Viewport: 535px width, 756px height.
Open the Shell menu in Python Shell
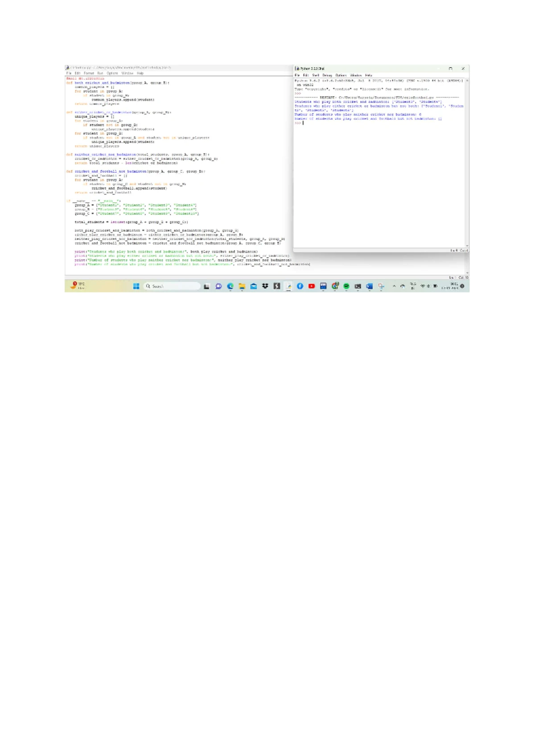(x=316, y=75)
